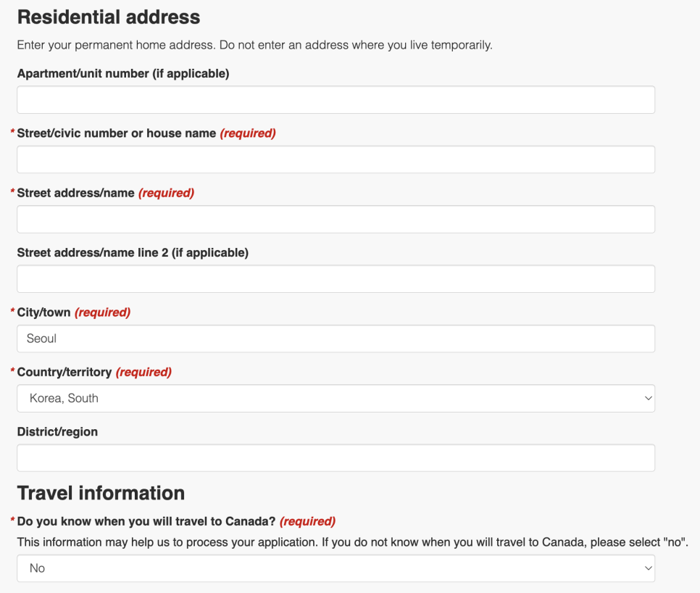Select the Street address/name text box

click(x=336, y=219)
